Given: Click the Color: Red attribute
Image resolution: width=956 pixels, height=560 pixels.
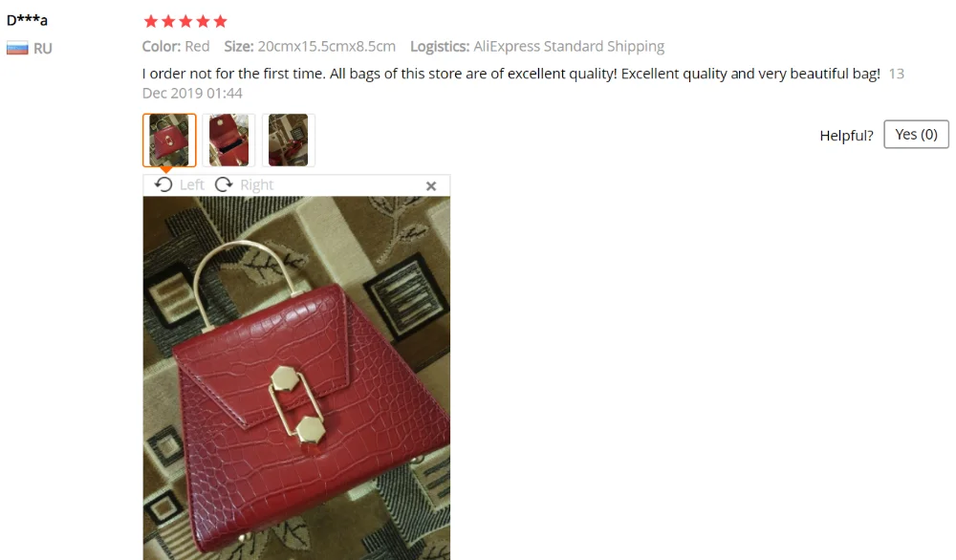Looking at the screenshot, I should tap(176, 46).
